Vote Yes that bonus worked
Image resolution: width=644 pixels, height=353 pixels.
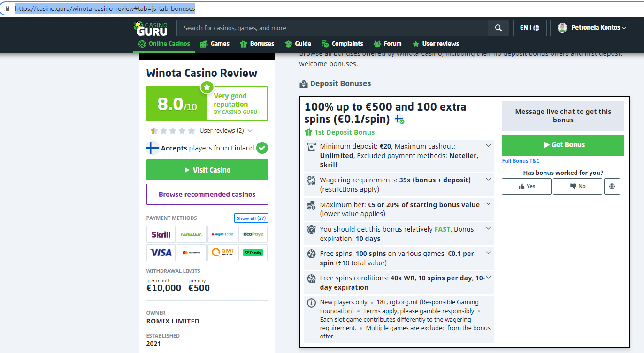[526, 186]
